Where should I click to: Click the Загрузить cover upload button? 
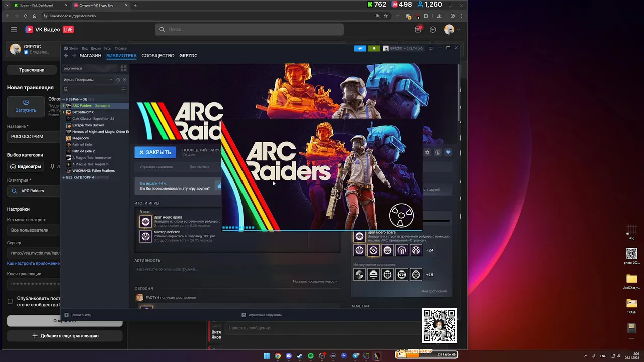click(x=26, y=106)
